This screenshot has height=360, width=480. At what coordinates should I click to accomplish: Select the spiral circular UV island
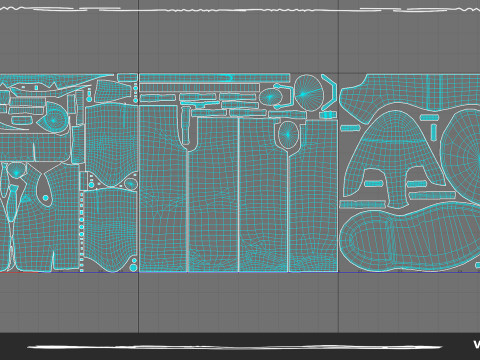[54, 119]
